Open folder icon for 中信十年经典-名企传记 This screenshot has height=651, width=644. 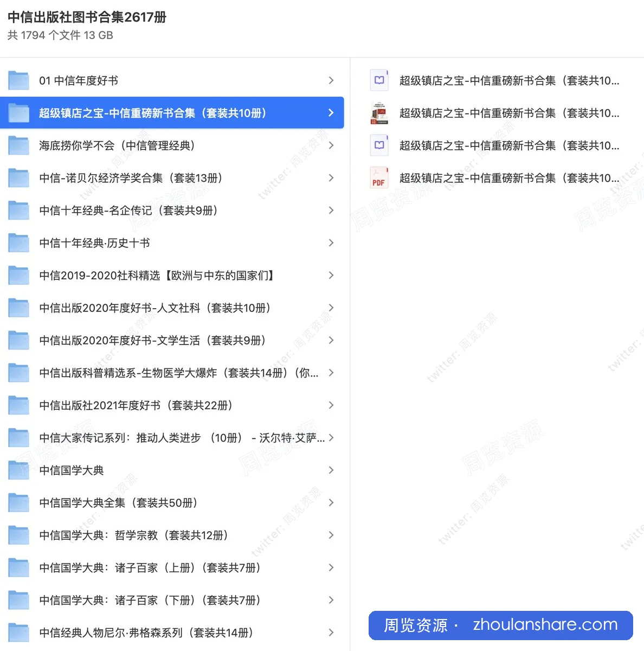[x=18, y=210]
